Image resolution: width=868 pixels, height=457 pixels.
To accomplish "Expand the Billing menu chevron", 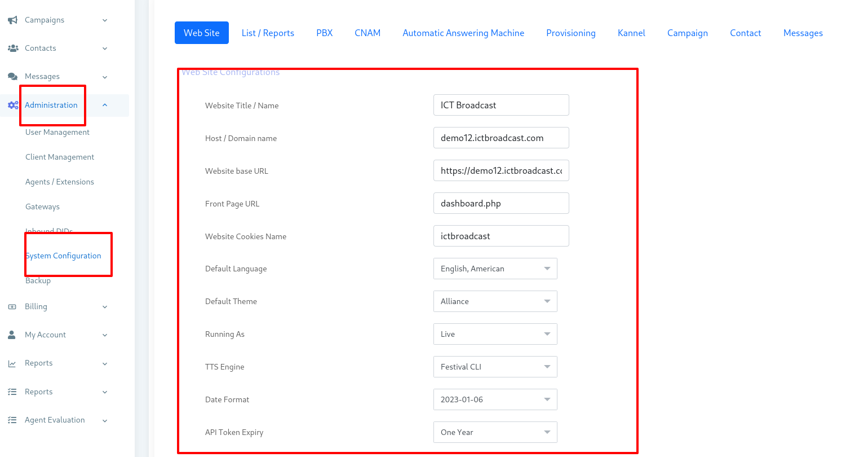I will click(x=105, y=307).
